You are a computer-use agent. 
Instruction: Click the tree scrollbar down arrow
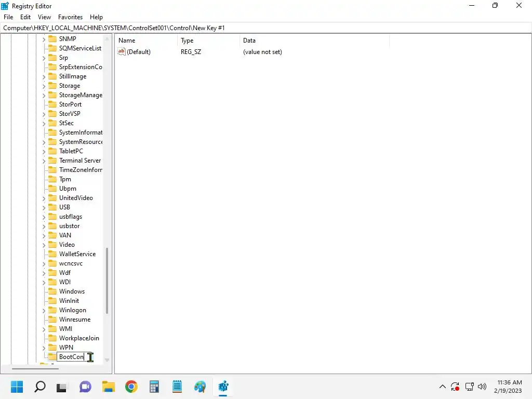[x=107, y=360]
